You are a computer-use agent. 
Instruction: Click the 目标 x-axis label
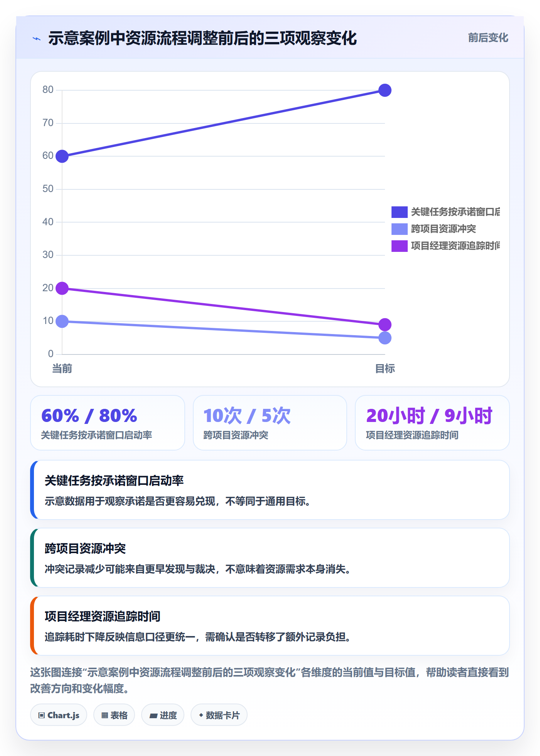pyautogui.click(x=385, y=369)
